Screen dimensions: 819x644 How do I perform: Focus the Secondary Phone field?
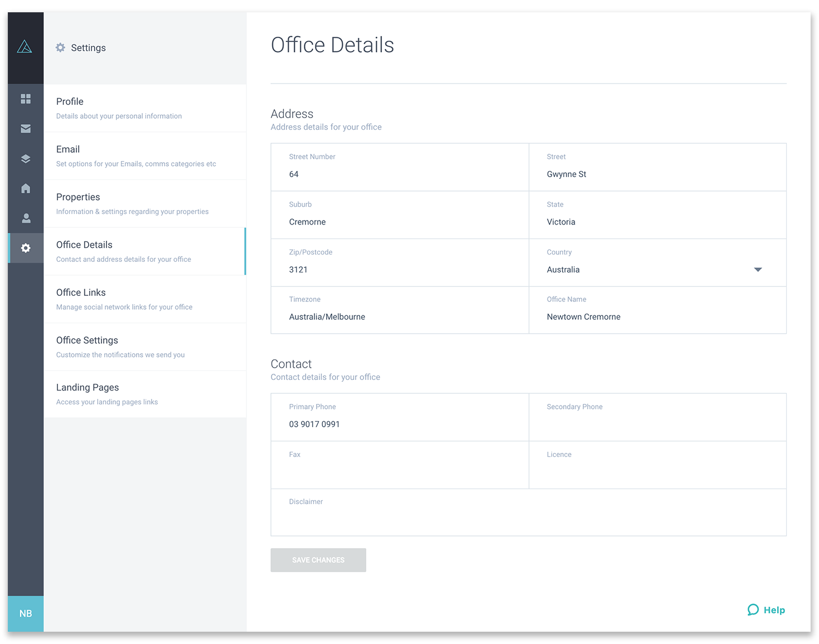tap(657, 417)
